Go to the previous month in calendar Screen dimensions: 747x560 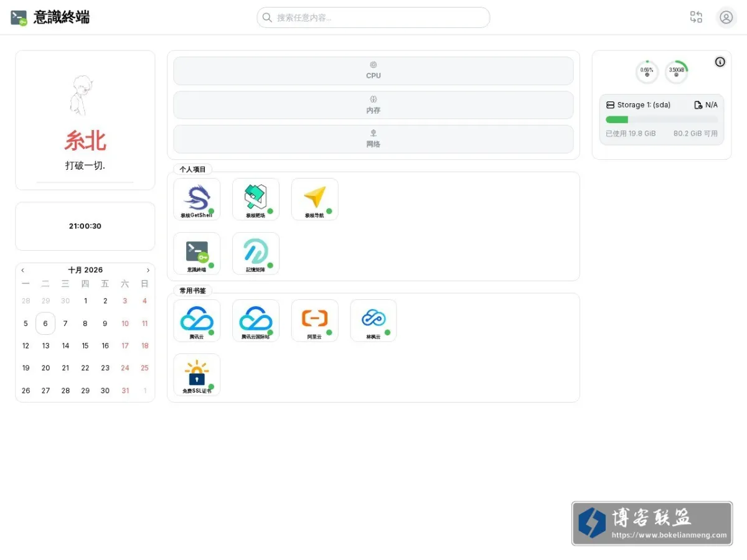coord(23,270)
